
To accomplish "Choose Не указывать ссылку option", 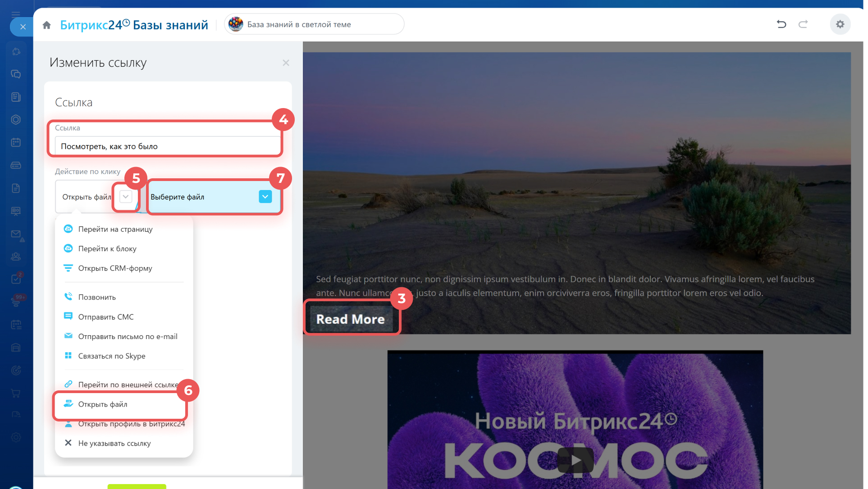I will pyautogui.click(x=114, y=444).
